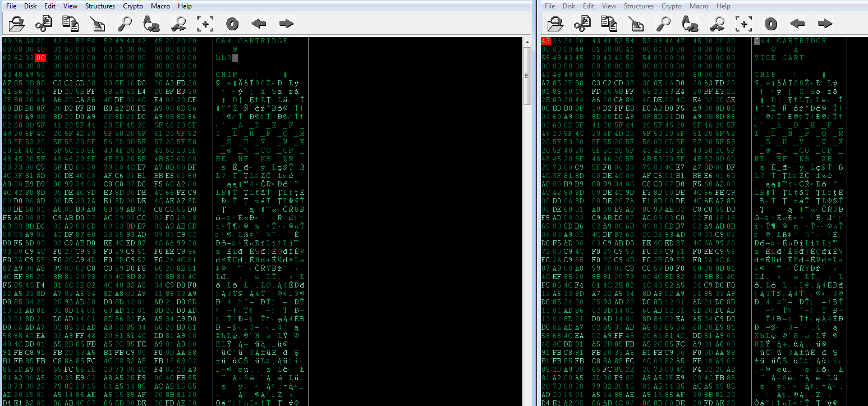868x406 pixels.
Task: Click the Cut (scissors) icon in left window
Action: (44, 24)
